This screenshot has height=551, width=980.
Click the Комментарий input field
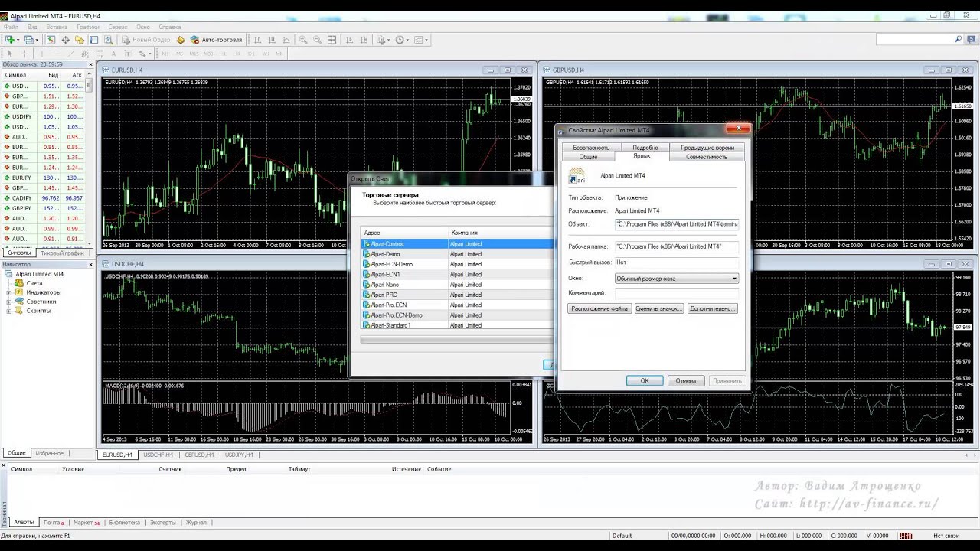click(x=677, y=293)
